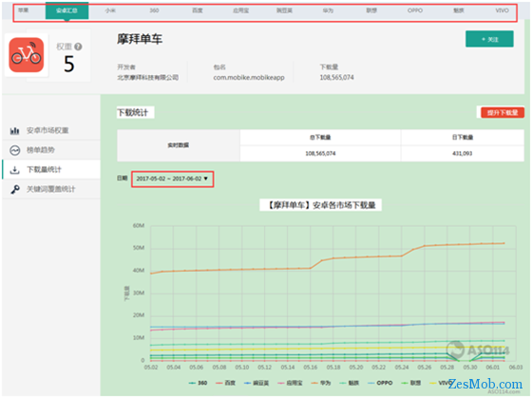Toggle the 联想 series in chart legend
The image size is (532, 398).
pos(410,383)
